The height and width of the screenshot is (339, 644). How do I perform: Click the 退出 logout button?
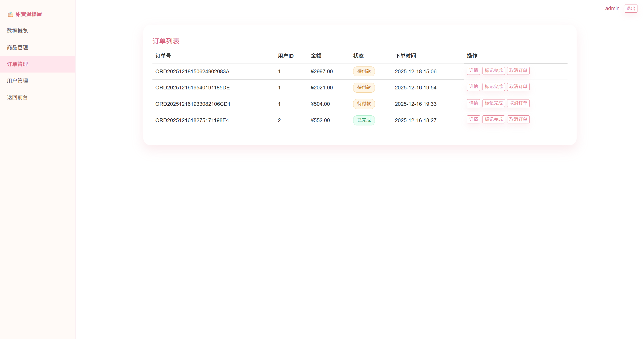pyautogui.click(x=630, y=9)
